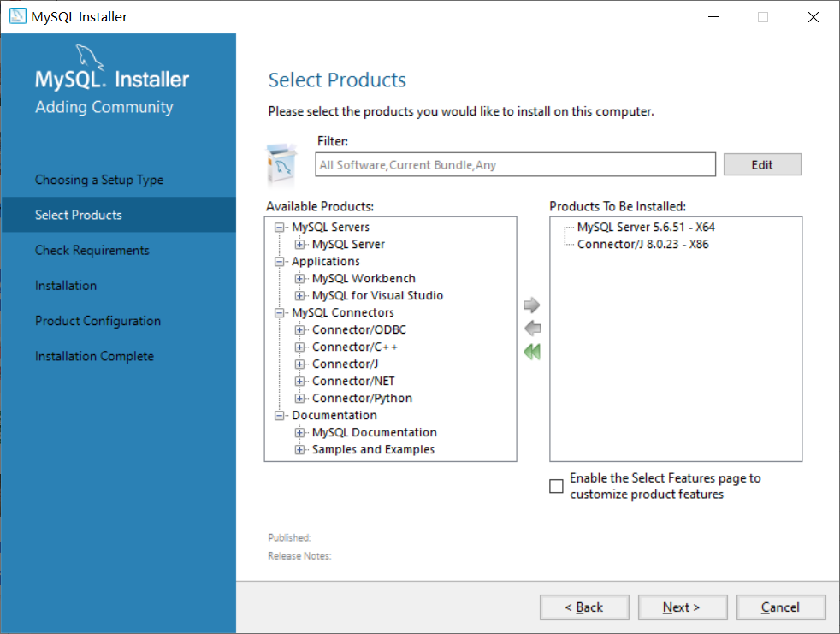Select Connector/J 8.0.23 - X86 entry
Screen dimensions: 840x634
pos(643,245)
